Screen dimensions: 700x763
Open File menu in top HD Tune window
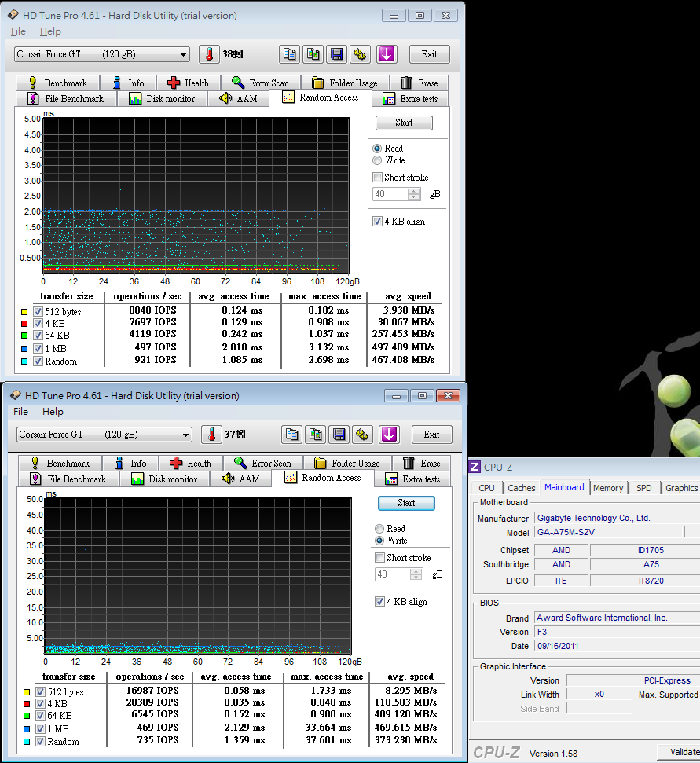point(18,31)
